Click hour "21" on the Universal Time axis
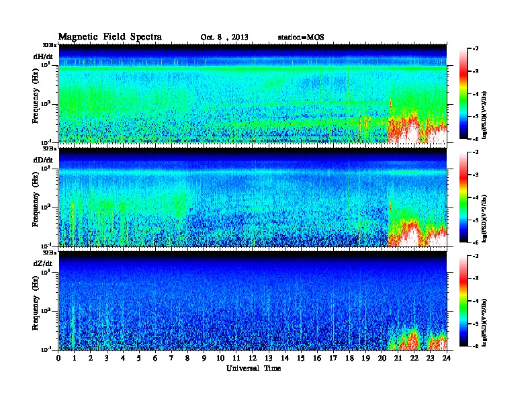This screenshot has height=411, width=532. (398, 358)
